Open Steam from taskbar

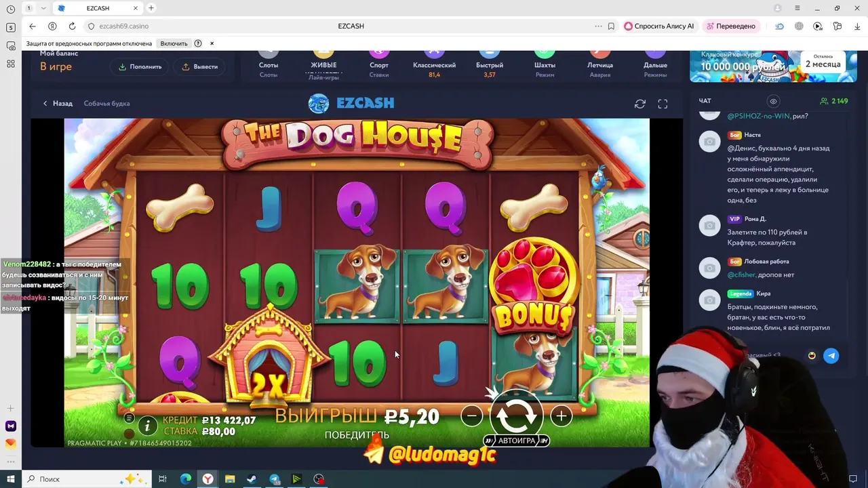point(252,479)
